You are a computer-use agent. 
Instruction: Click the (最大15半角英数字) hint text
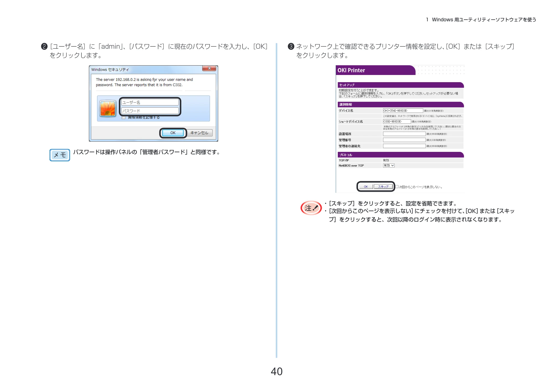tap(421, 122)
